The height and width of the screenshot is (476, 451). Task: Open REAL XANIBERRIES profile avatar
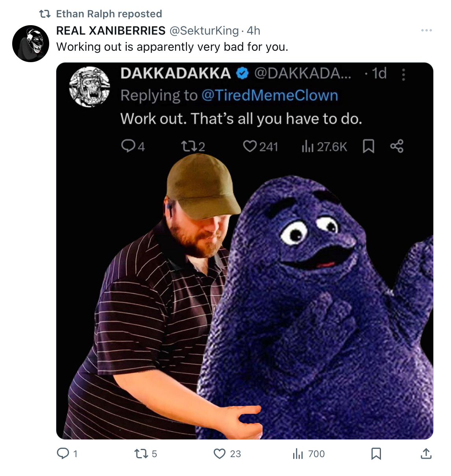click(x=31, y=44)
